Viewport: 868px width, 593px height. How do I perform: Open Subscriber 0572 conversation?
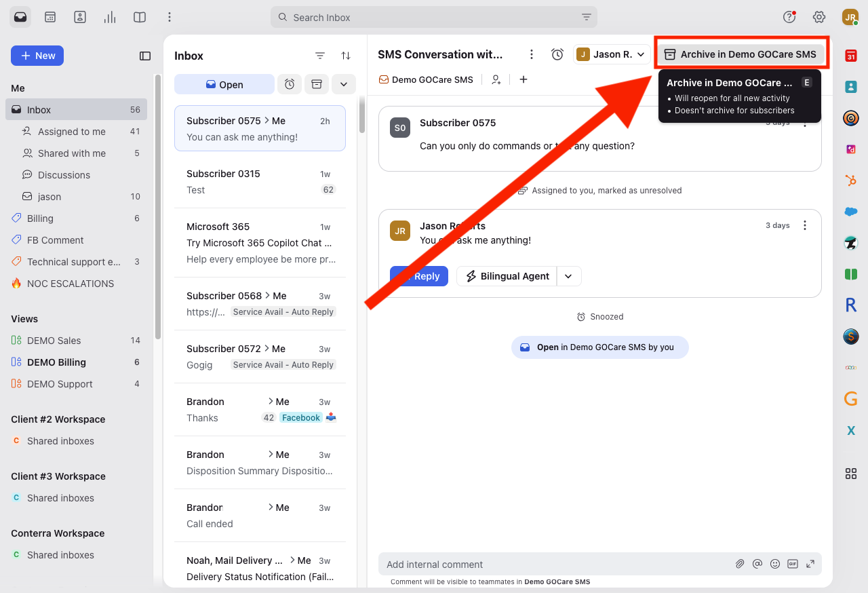pyautogui.click(x=260, y=357)
